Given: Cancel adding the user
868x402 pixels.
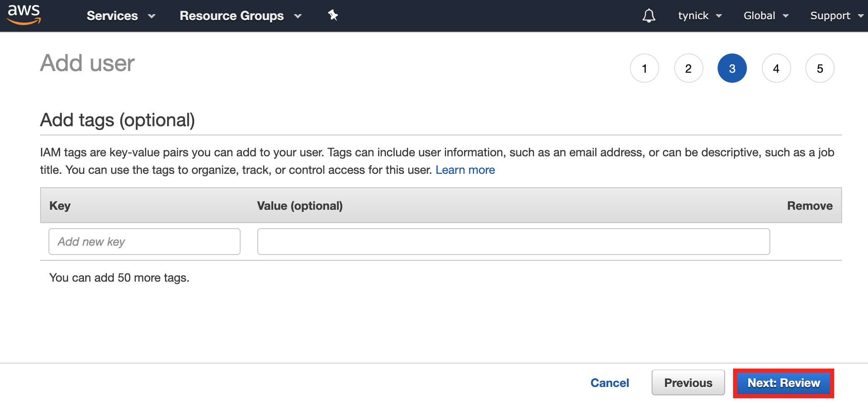Looking at the screenshot, I should [x=609, y=383].
